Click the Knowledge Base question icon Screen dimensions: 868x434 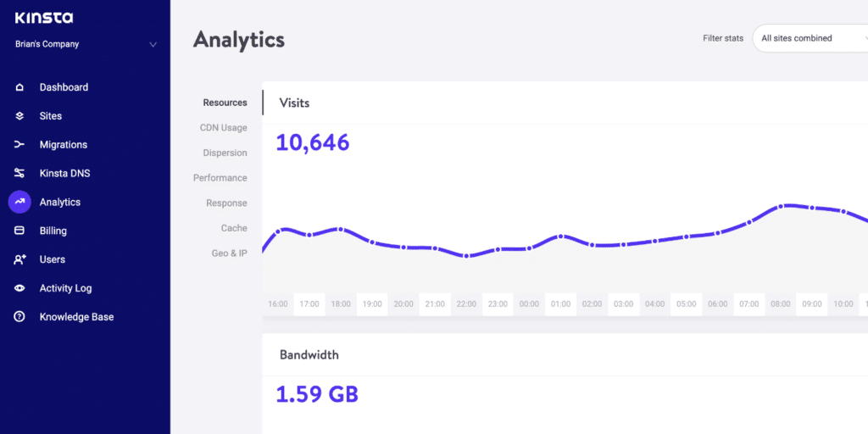point(19,317)
